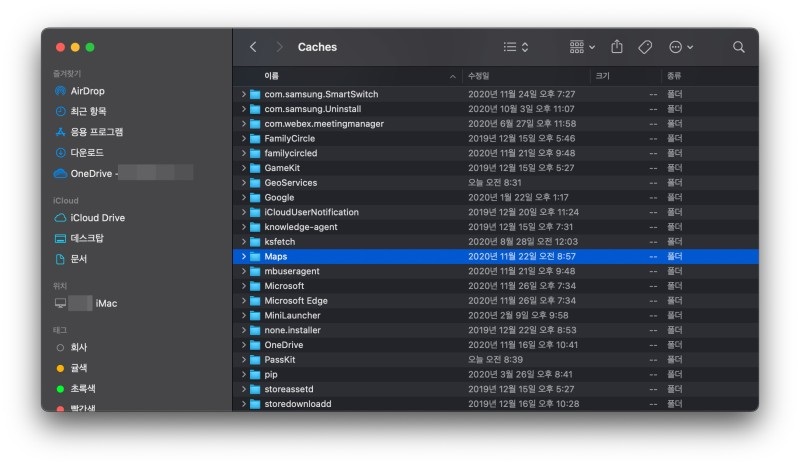Open the 다운로드 sidebar folder
The image size is (800, 466).
[x=86, y=152]
